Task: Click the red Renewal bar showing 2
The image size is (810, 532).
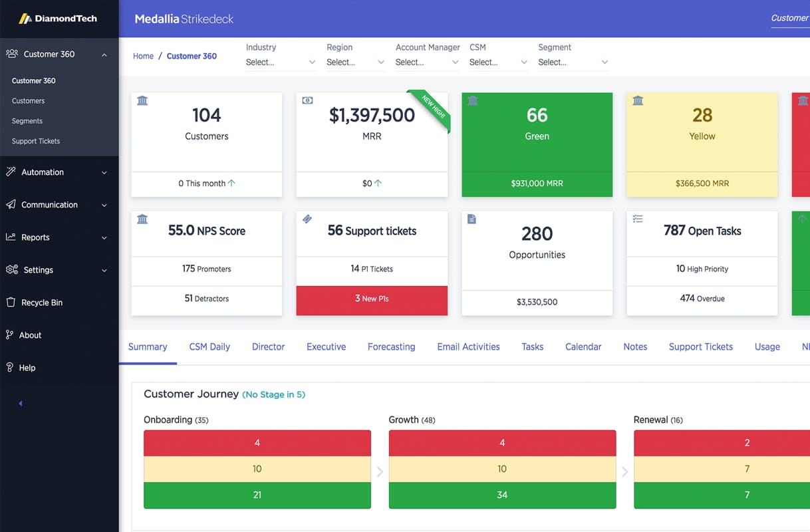Action: 722,443
